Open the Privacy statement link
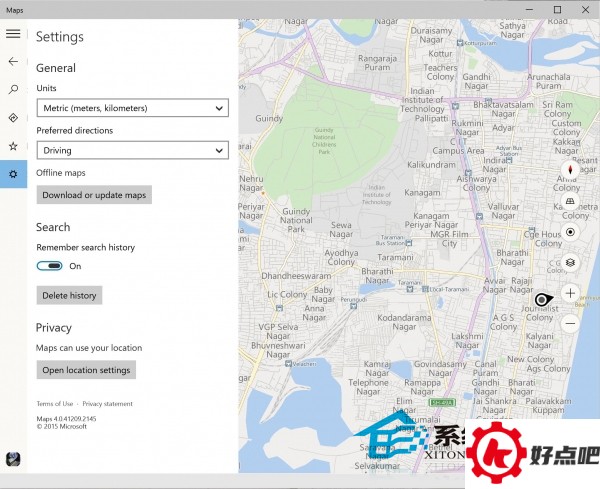 [x=108, y=404]
